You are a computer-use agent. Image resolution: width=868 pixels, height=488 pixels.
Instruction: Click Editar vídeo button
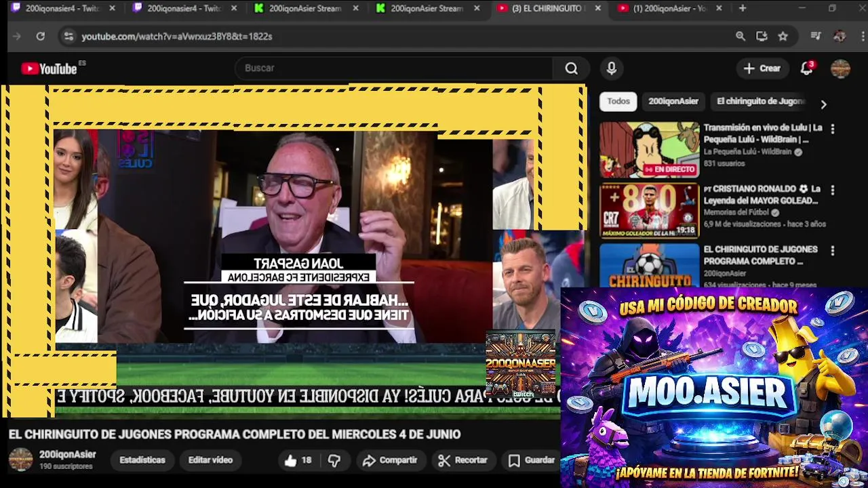(x=210, y=460)
